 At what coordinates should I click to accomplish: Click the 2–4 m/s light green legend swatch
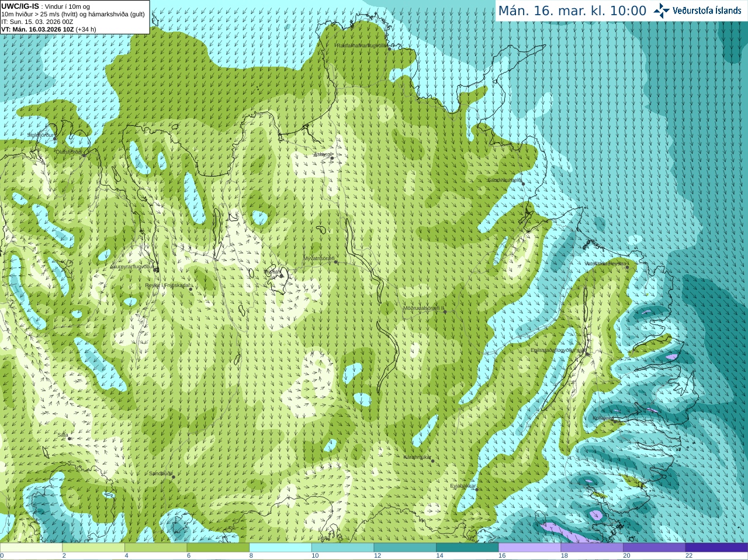[x=93, y=548]
